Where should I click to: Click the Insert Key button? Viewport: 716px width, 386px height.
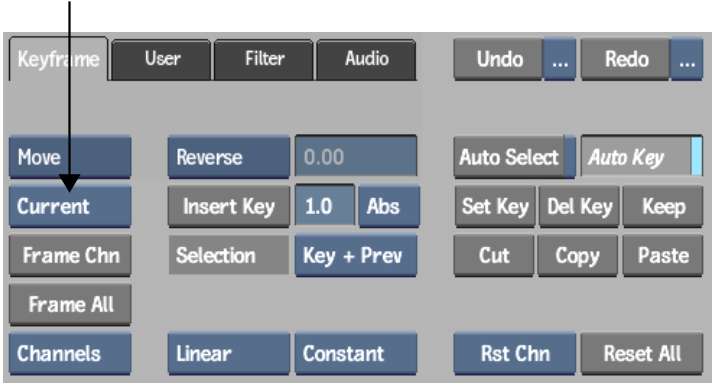tap(228, 206)
